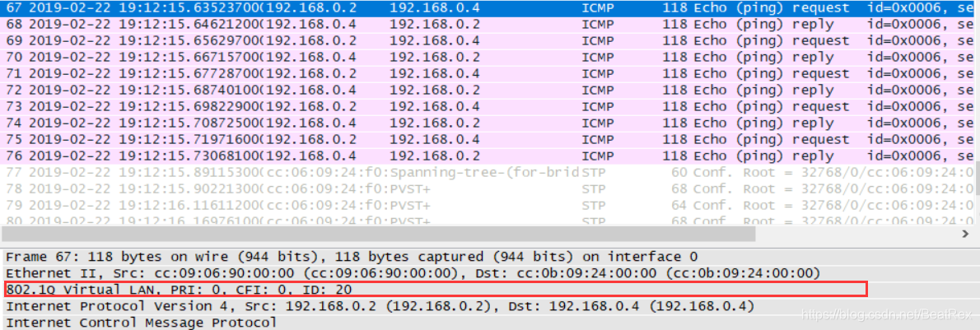This screenshot has height=330, width=980.
Task: Select packet 71 in the packet list
Action: [x=487, y=73]
